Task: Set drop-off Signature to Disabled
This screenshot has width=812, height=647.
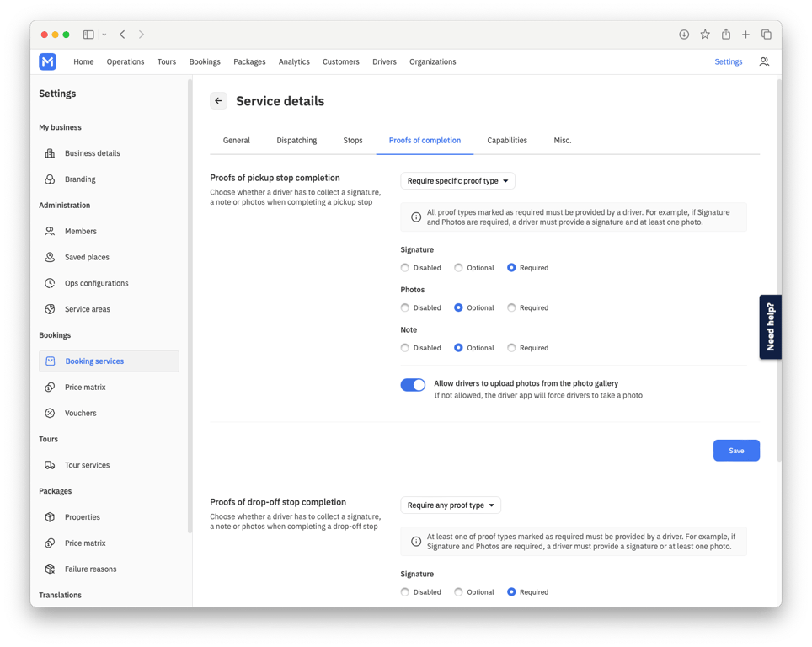Action: 405,592
